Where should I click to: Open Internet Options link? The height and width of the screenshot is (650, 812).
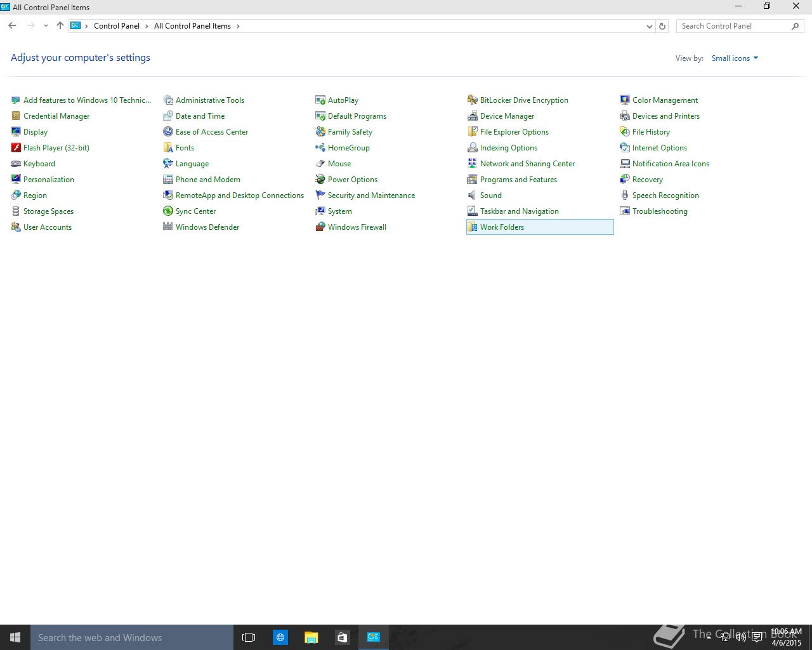(x=660, y=147)
